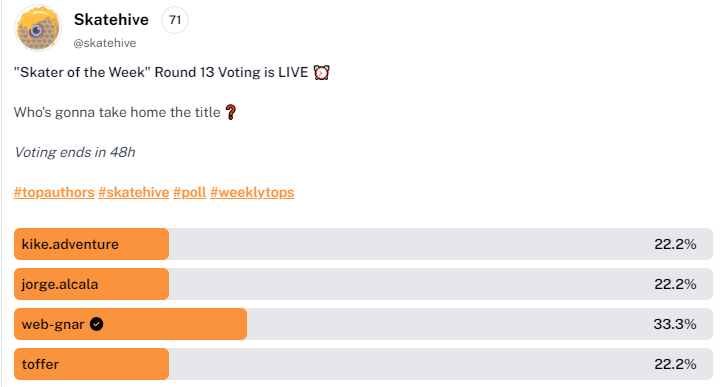Click the 22.2% result for kike.adventure
The image size is (725, 387).
675,244
